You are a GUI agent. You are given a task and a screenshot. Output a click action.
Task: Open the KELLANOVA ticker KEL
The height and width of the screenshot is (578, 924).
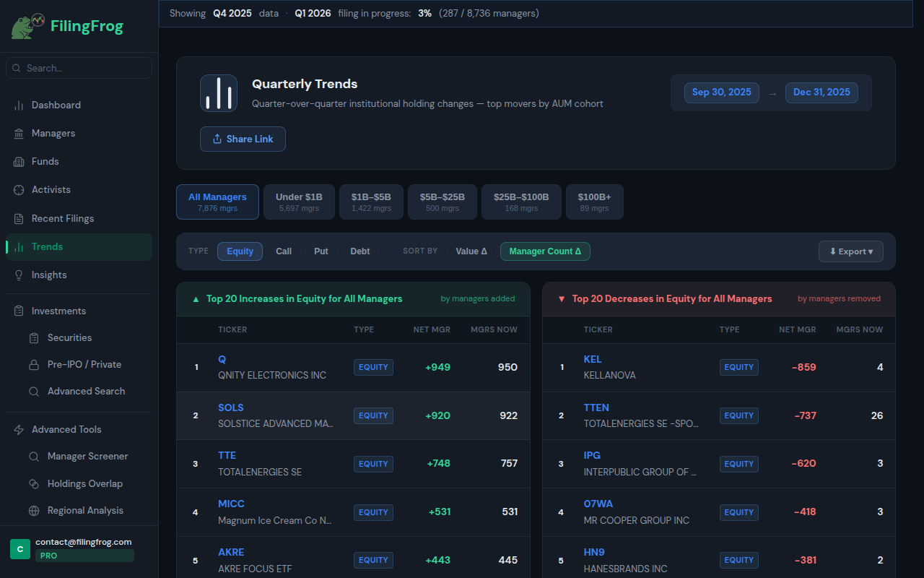coord(592,359)
